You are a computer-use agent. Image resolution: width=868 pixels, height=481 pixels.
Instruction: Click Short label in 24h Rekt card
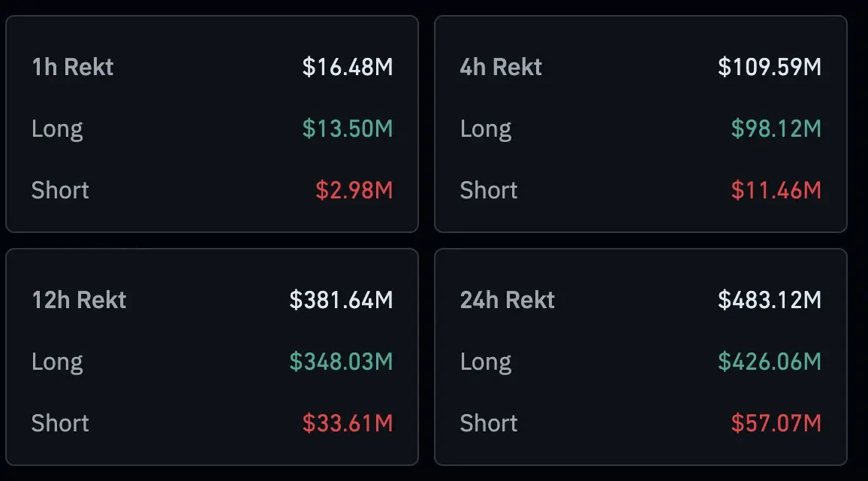click(489, 423)
